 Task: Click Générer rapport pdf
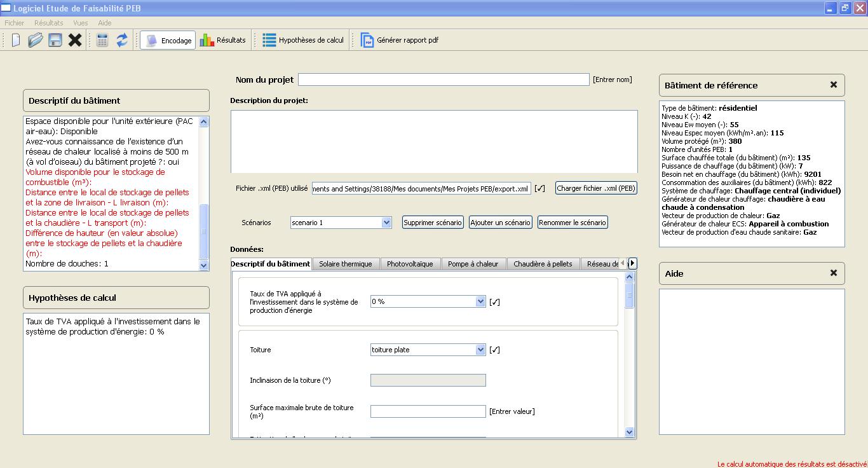(400, 40)
